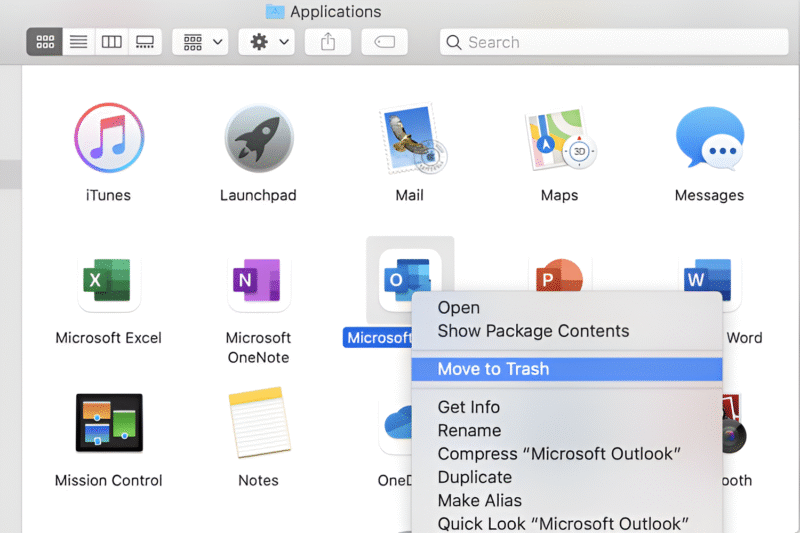
Task: Select Get Info in the context menu
Action: (469, 407)
